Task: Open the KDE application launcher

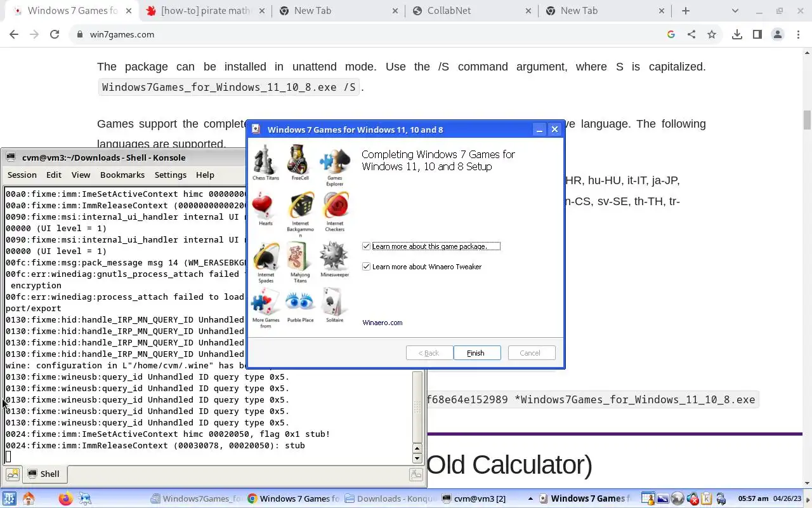Action: point(9,498)
